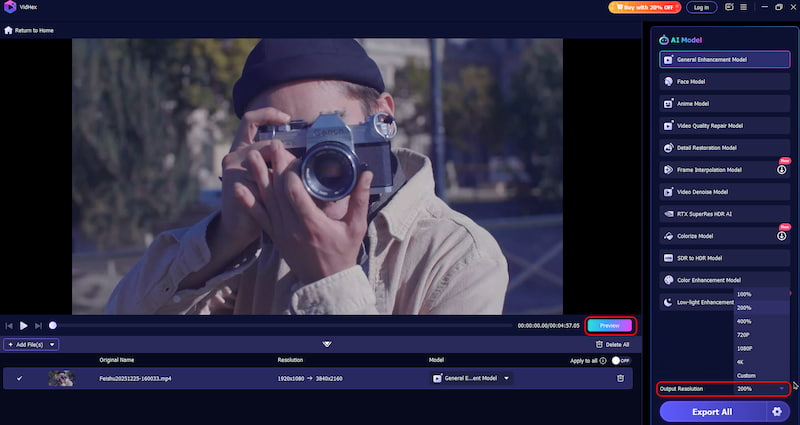Download the Frame Interpolation Model
800x425 pixels.
(781, 170)
